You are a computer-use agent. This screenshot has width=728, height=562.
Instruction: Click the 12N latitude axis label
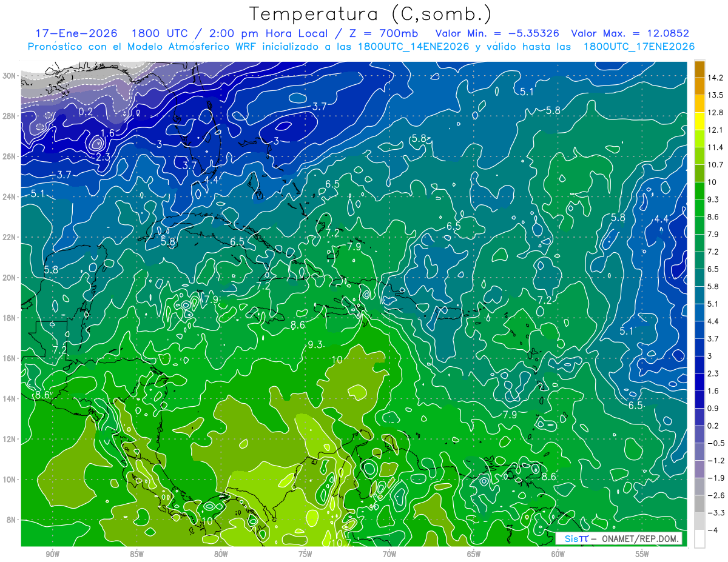pyautogui.click(x=9, y=439)
